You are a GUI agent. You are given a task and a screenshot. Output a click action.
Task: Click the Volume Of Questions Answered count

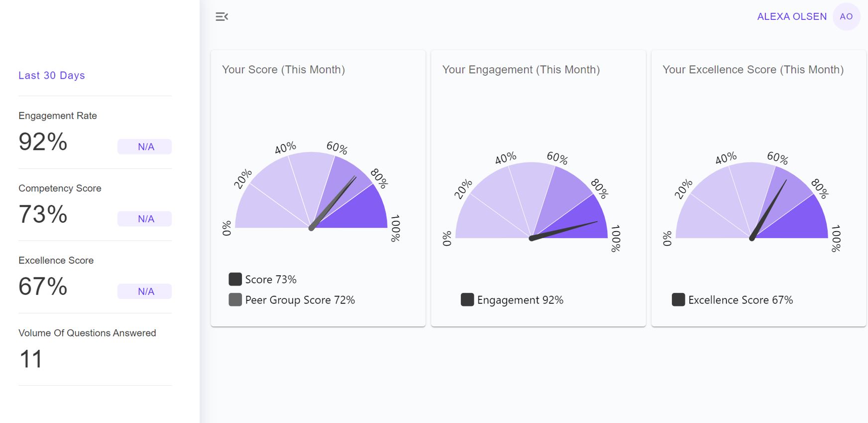pyautogui.click(x=31, y=359)
